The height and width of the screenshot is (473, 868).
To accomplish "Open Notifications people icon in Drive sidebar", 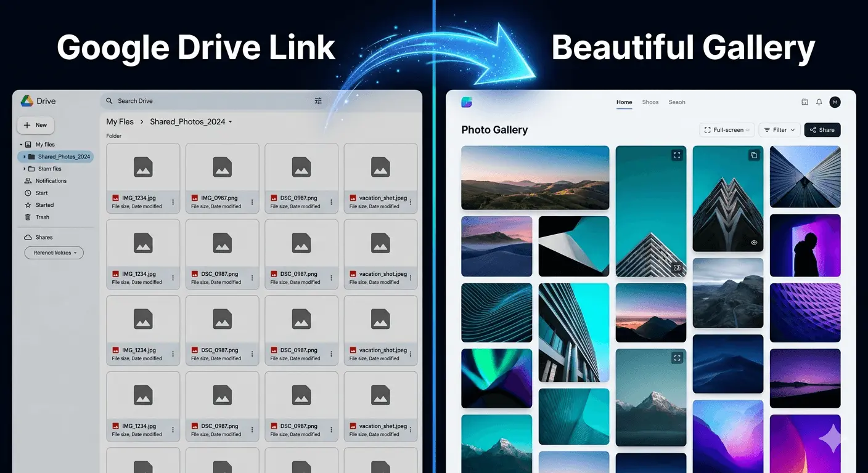I will (28, 181).
